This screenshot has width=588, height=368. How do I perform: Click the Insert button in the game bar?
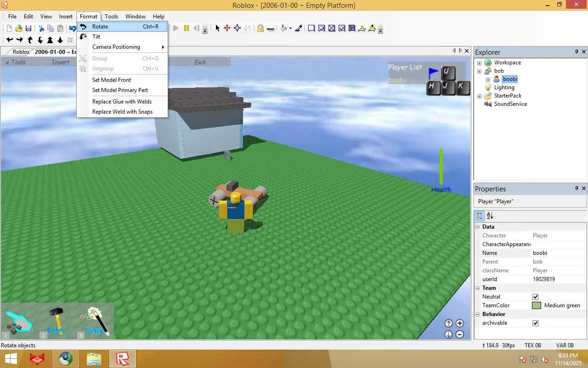pyautogui.click(x=61, y=62)
